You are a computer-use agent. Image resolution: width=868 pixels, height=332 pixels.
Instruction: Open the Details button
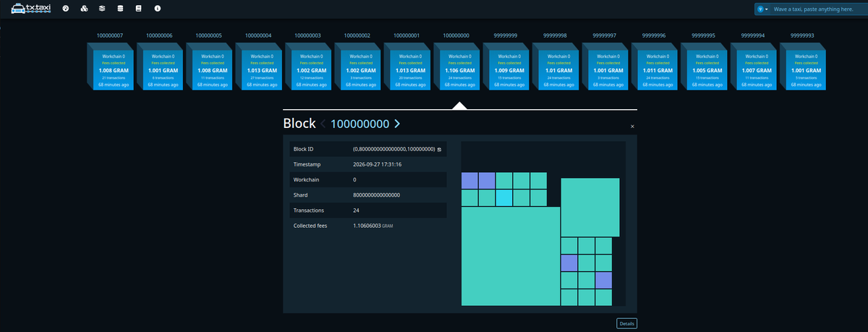[626, 323]
